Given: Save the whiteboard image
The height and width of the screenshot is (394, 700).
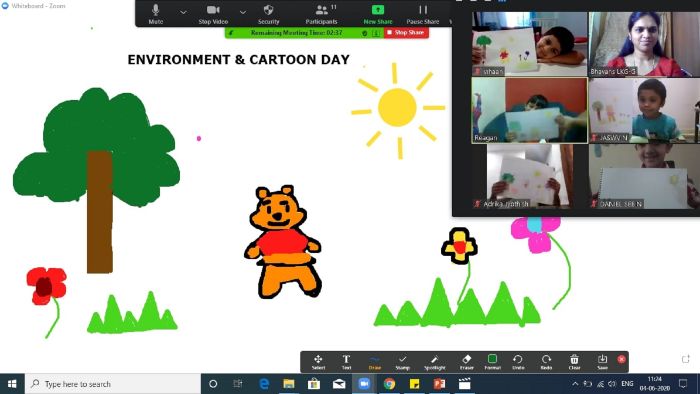Looking at the screenshot, I should pos(602,362).
